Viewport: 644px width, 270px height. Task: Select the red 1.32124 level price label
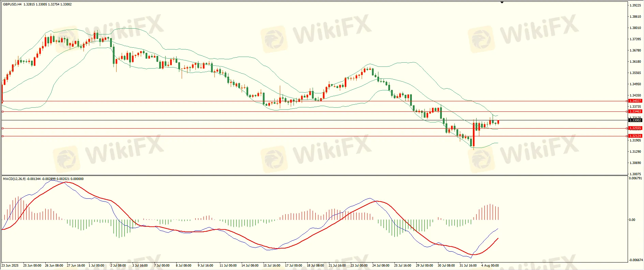tap(635, 136)
